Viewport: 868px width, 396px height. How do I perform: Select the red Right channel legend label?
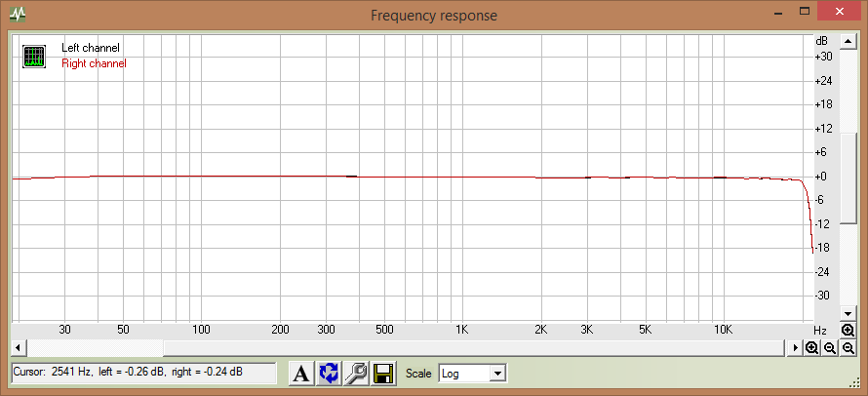click(x=94, y=63)
